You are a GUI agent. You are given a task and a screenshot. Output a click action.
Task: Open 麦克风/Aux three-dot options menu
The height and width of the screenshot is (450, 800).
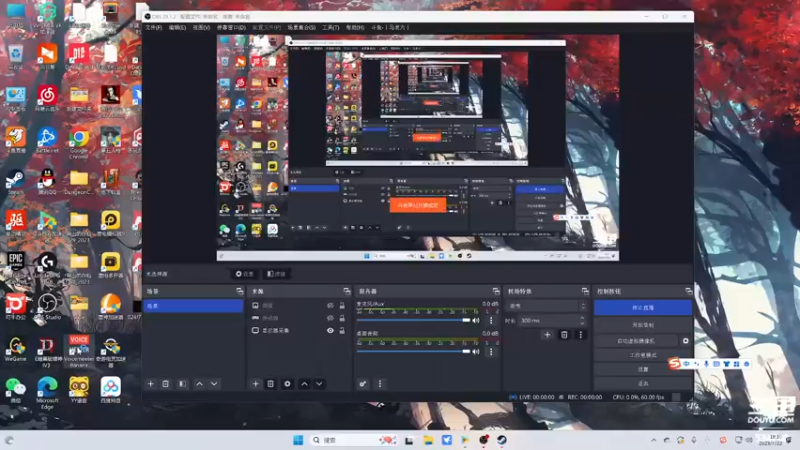pos(491,320)
